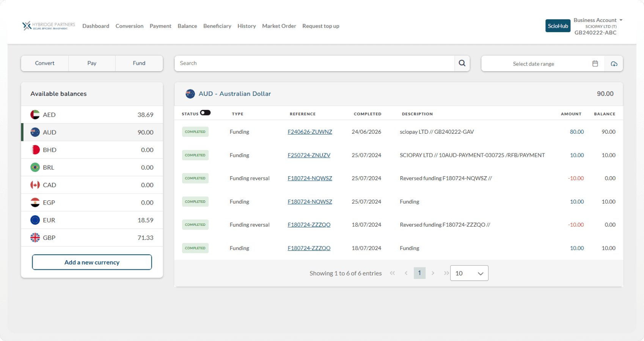Click Add a new currency button
The height and width of the screenshot is (341, 644).
92,262
